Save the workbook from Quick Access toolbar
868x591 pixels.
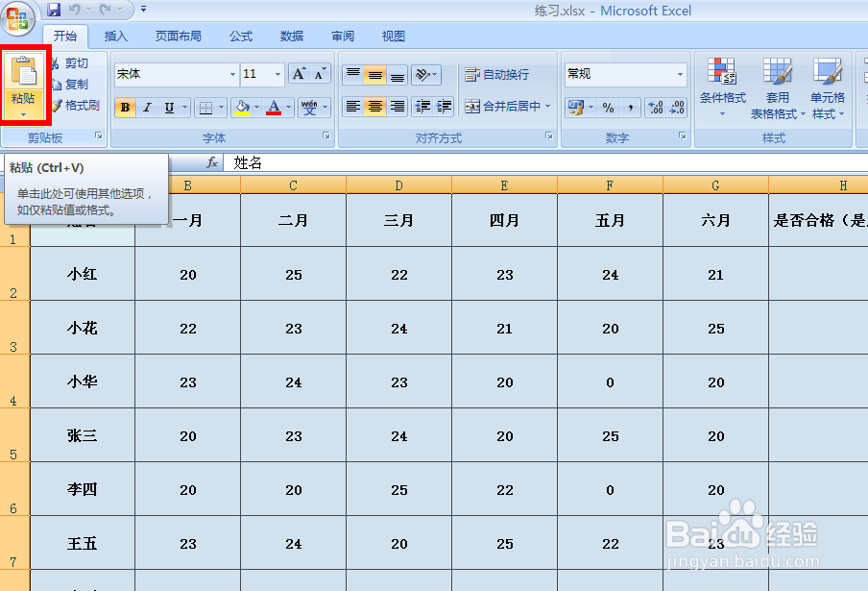point(54,10)
